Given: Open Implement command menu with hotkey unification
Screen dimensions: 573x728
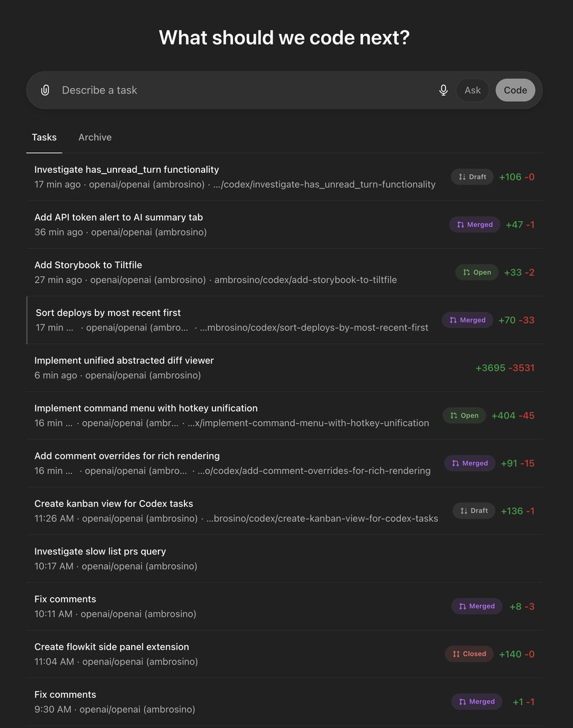Looking at the screenshot, I should pos(285,416).
